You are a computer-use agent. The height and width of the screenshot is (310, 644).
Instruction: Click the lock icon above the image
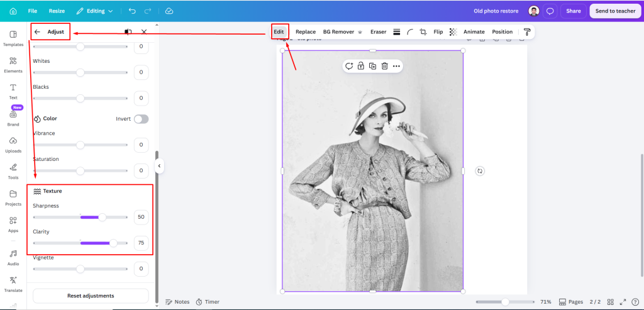pos(360,66)
